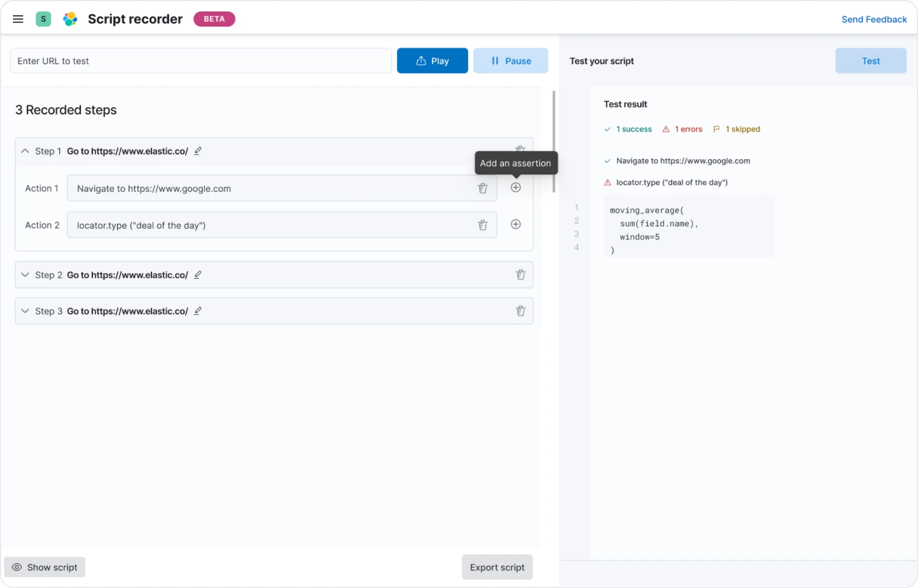Click the Pause button
The image size is (918, 588).
(510, 61)
